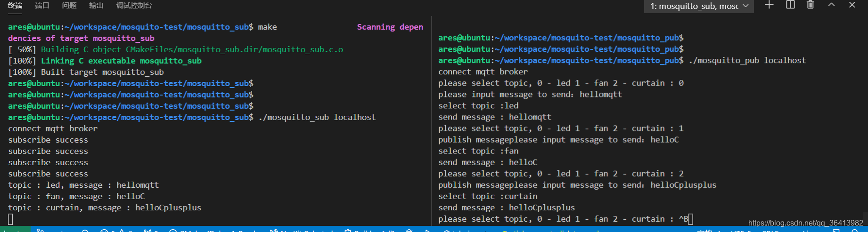This screenshot has height=232, width=868.
Task: Click 'topic : fan, message : helloC' line
Action: (76, 196)
